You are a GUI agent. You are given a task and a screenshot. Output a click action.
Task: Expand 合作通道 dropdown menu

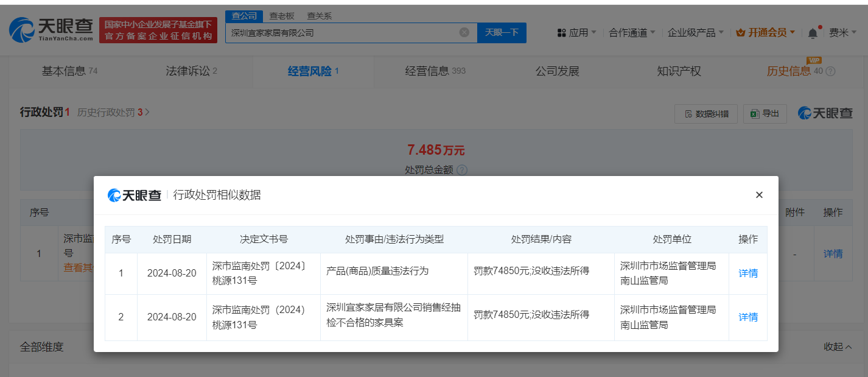point(632,33)
